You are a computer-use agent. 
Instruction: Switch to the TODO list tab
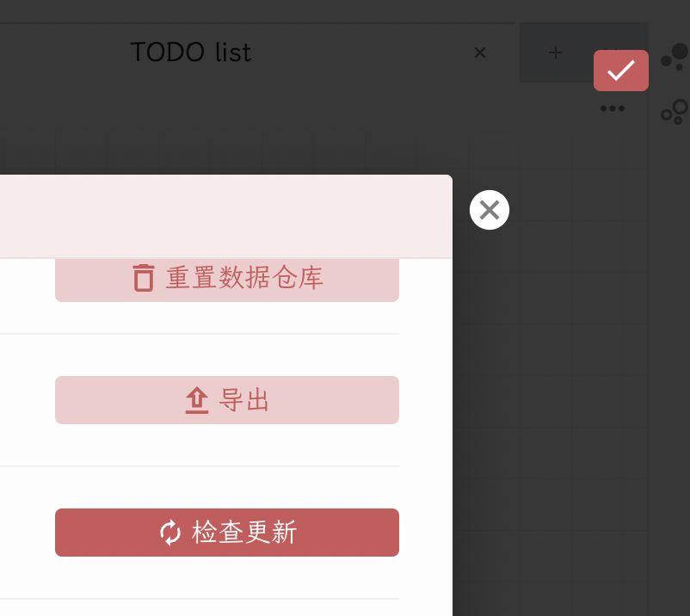[191, 52]
